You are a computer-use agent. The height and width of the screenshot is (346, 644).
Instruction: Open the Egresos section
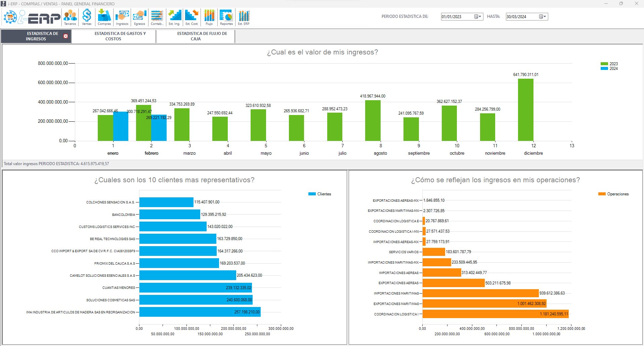point(139,17)
